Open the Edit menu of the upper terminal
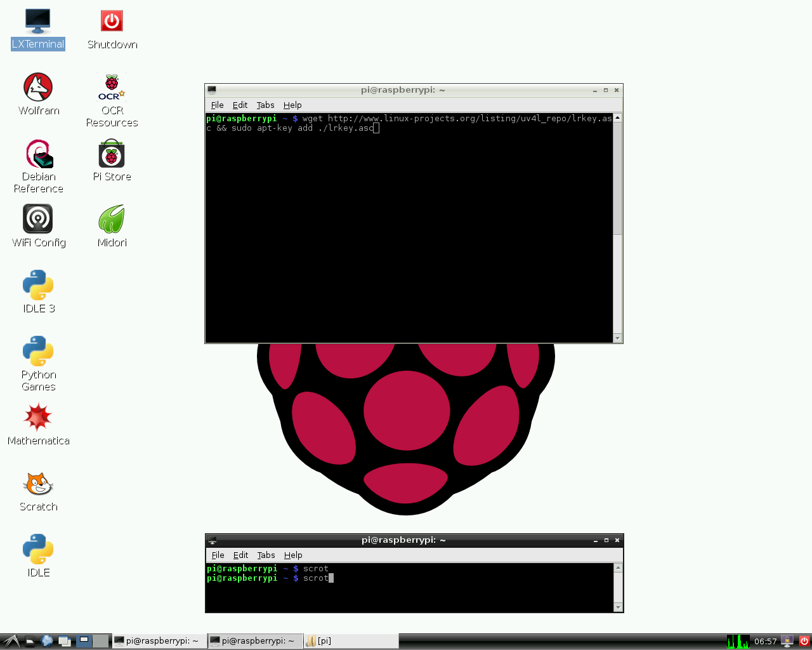812x650 pixels. 240,105
